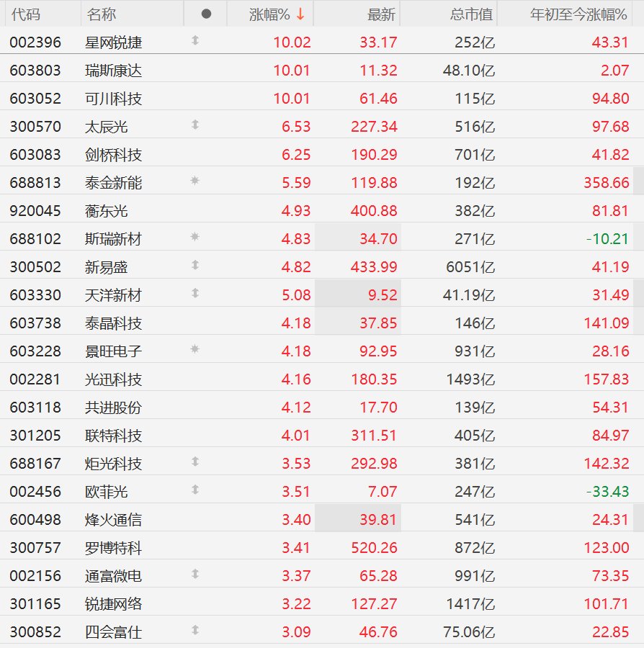Viewport: 644px width, 648px height.
Task: Open stock 剑桥科技
Action: point(113,155)
